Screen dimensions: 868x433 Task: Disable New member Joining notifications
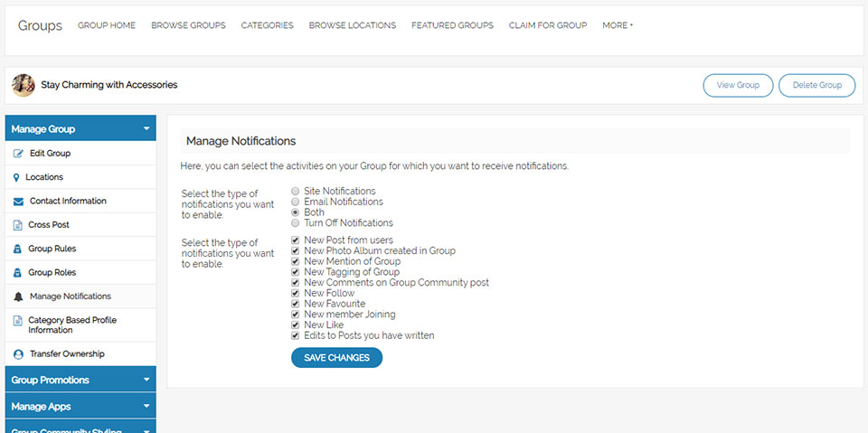296,315
